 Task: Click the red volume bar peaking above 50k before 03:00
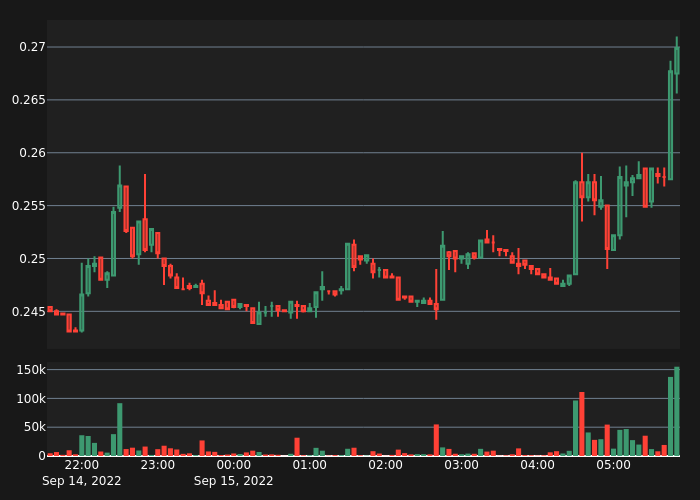pyautogui.click(x=436, y=440)
